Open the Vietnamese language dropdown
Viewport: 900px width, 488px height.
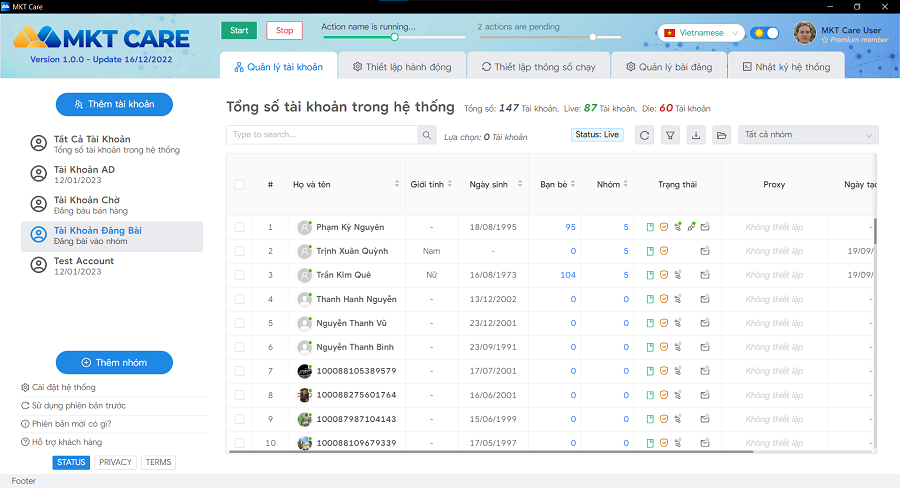pos(701,33)
